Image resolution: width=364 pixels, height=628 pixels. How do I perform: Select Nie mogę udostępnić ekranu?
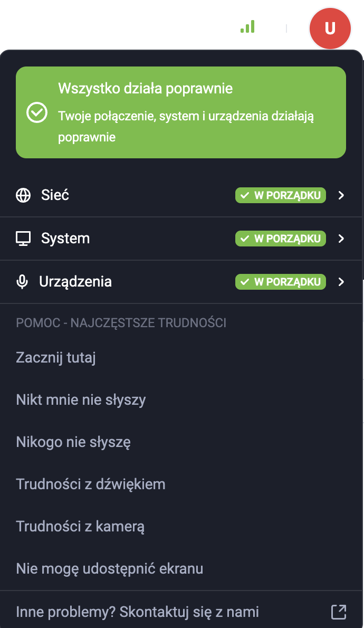pos(110,569)
